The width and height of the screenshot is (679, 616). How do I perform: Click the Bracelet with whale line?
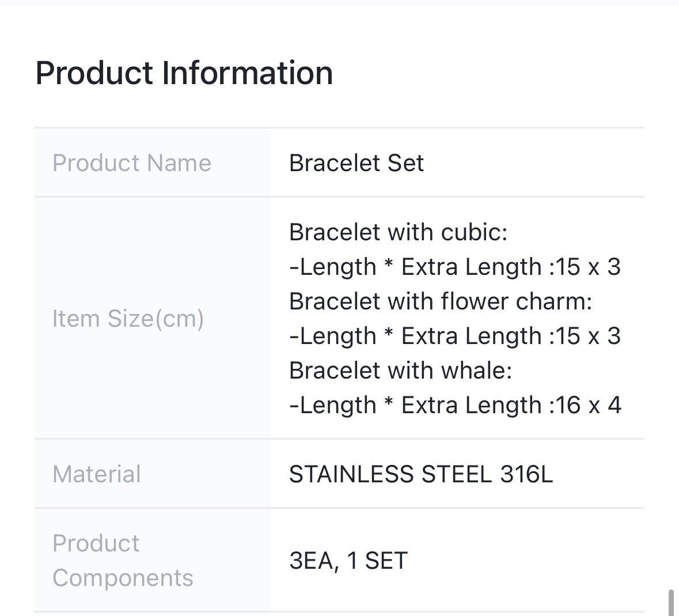tap(401, 371)
